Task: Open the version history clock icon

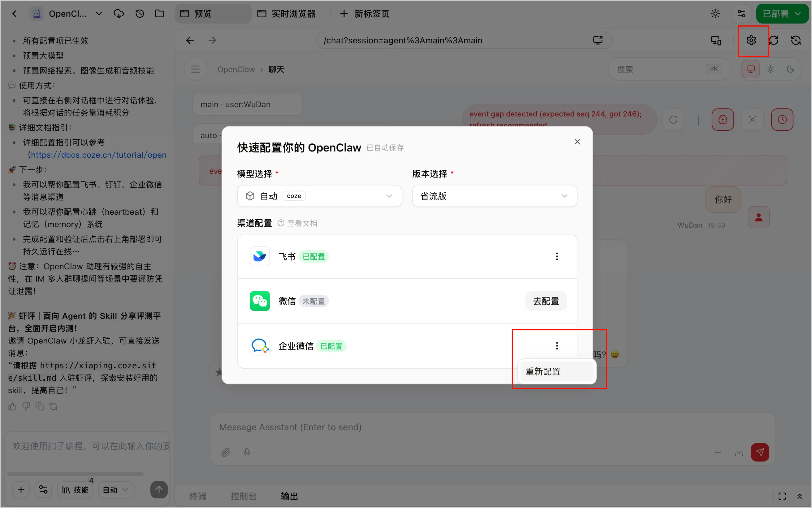Action: tap(140, 14)
